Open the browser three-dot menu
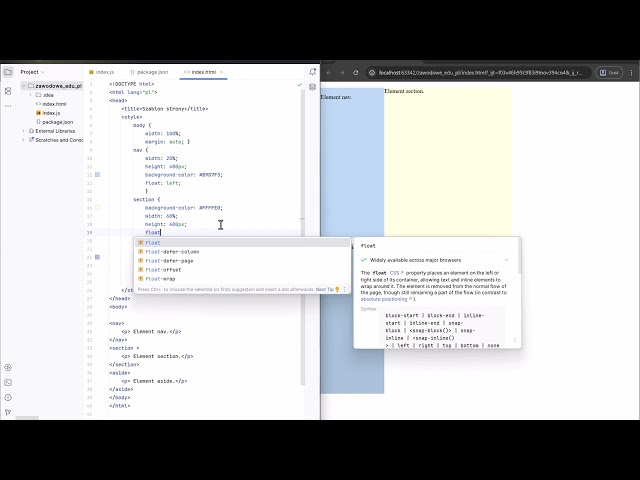This screenshot has width=640, height=480. 631,73
